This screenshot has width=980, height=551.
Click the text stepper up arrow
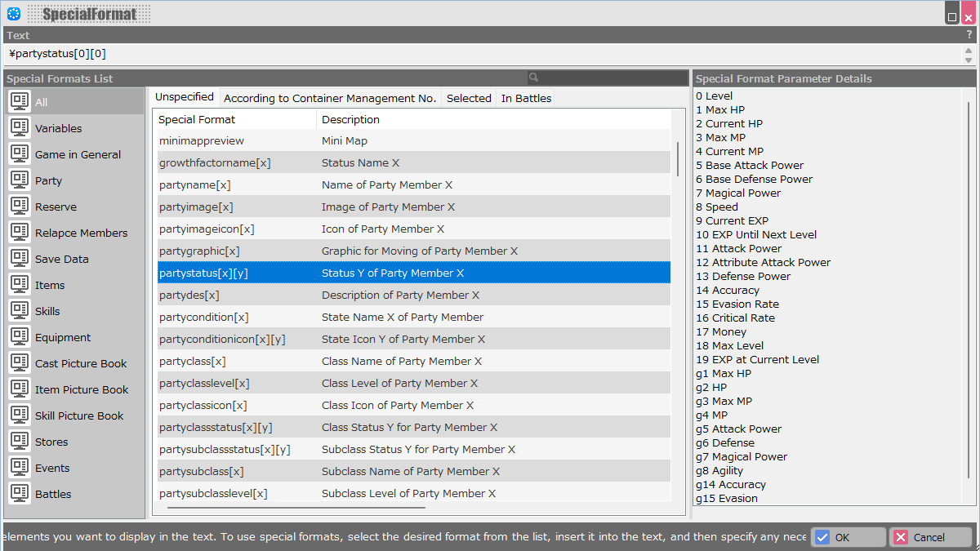(969, 50)
